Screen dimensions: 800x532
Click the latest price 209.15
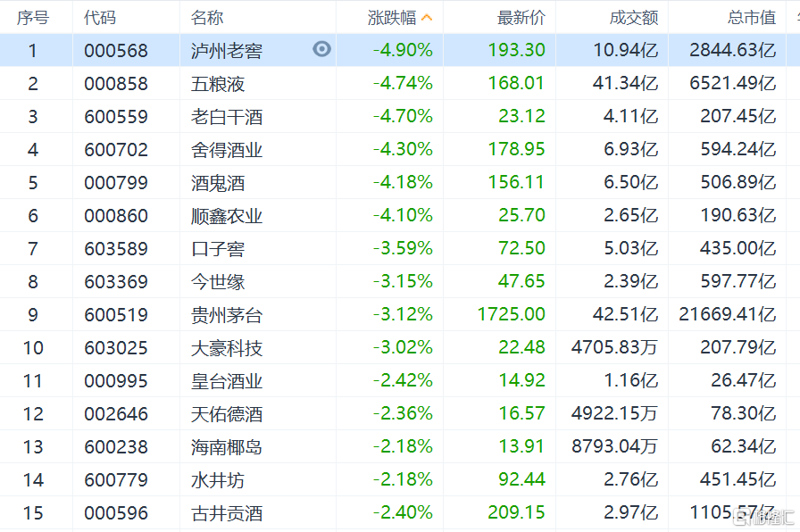[x=517, y=512]
